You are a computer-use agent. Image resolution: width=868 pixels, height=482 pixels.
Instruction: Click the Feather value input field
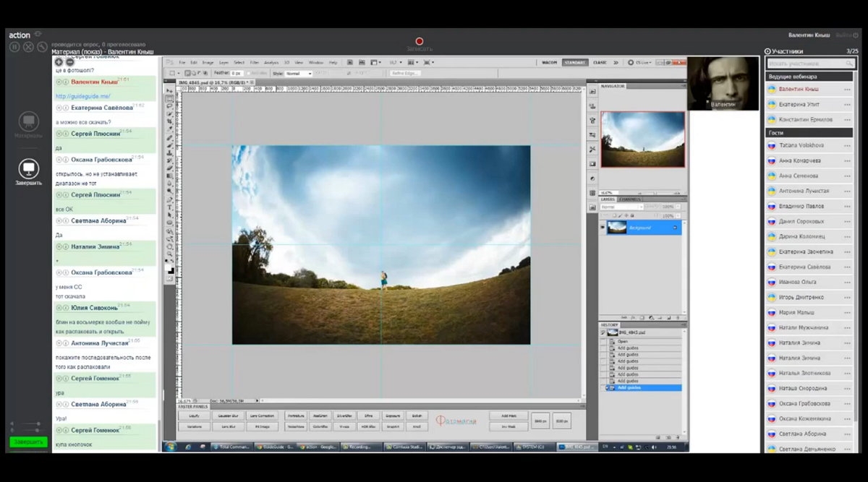click(x=237, y=73)
